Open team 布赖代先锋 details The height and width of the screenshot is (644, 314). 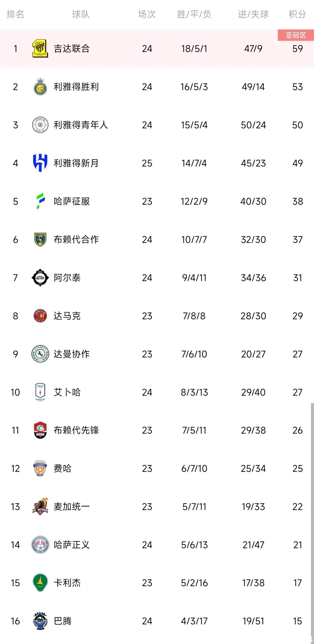coord(76,430)
